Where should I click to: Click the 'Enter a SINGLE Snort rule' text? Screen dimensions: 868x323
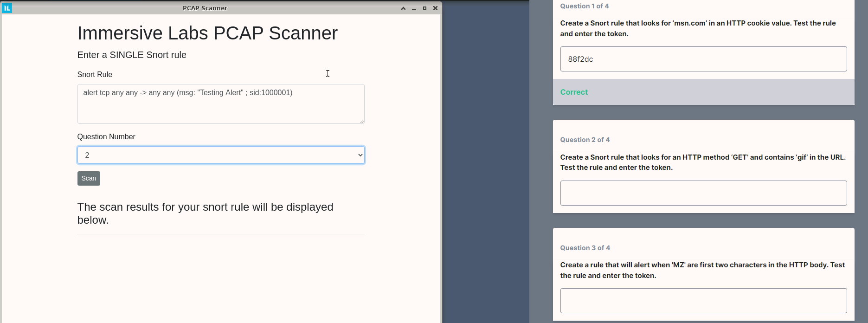coord(132,55)
